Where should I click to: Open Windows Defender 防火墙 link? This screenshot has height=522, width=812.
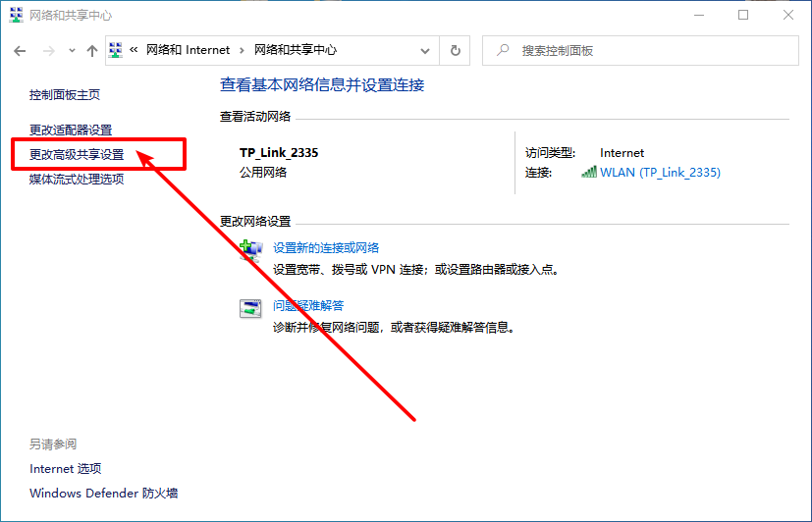pos(103,494)
